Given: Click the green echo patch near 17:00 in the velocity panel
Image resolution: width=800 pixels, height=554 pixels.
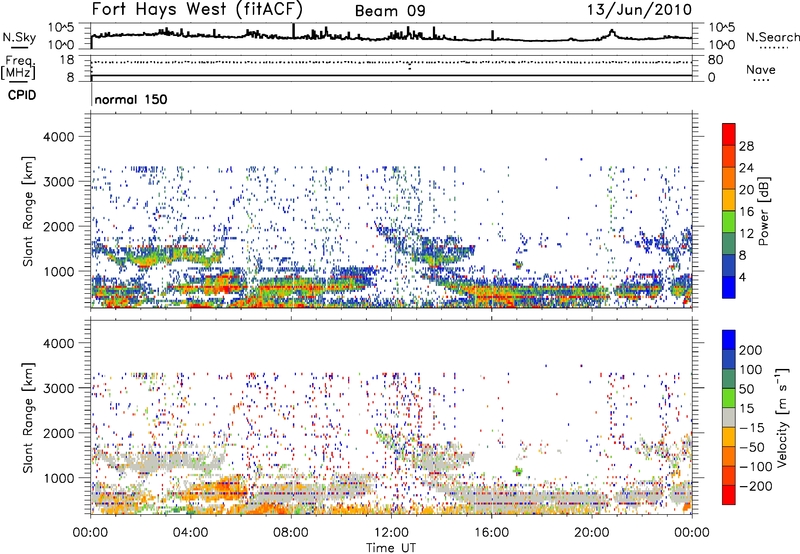Looking at the screenshot, I should pyautogui.click(x=518, y=470).
